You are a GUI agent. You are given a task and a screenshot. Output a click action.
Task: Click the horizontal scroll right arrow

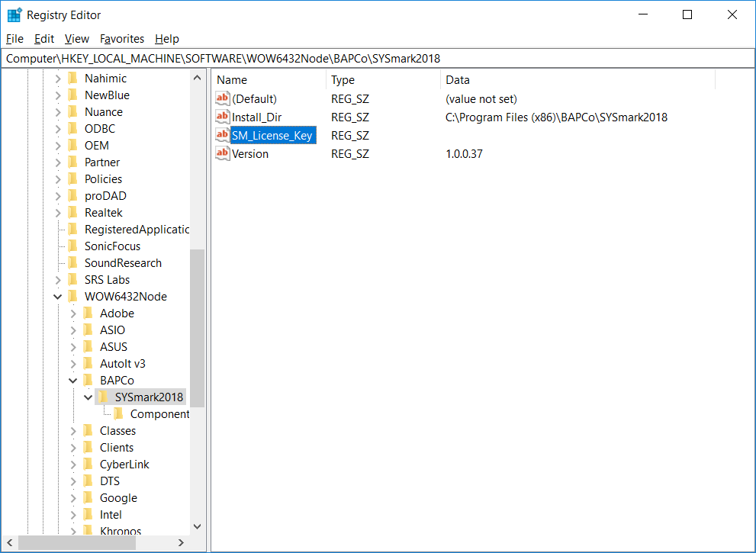pyautogui.click(x=182, y=543)
